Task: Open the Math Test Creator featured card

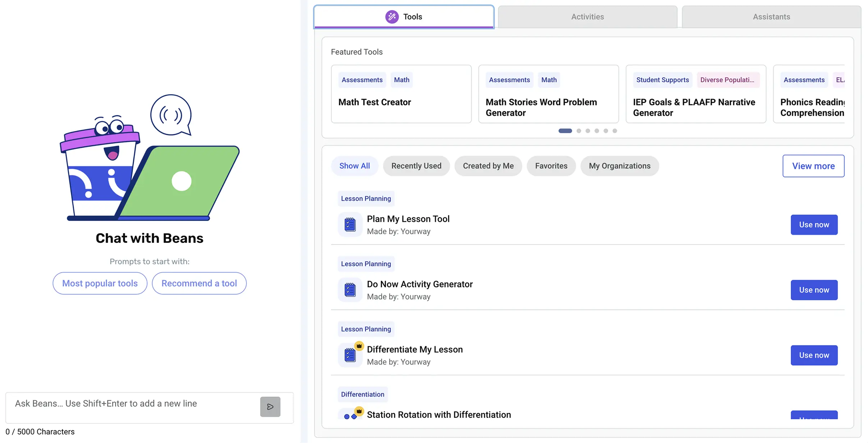Action: click(401, 94)
